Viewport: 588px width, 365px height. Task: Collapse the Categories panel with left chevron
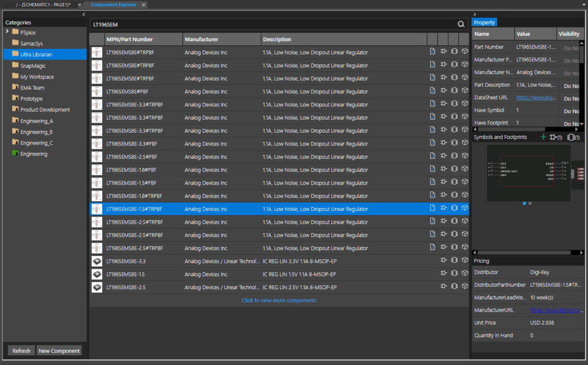coord(84,14)
